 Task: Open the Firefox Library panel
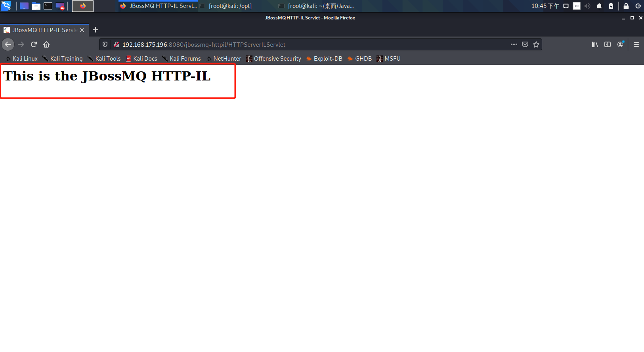click(595, 44)
